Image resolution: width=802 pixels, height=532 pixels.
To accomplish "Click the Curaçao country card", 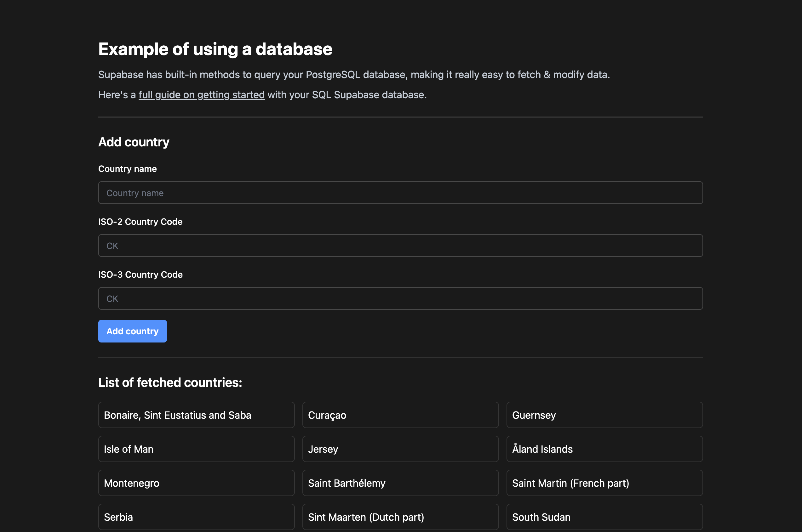I will pyautogui.click(x=400, y=415).
